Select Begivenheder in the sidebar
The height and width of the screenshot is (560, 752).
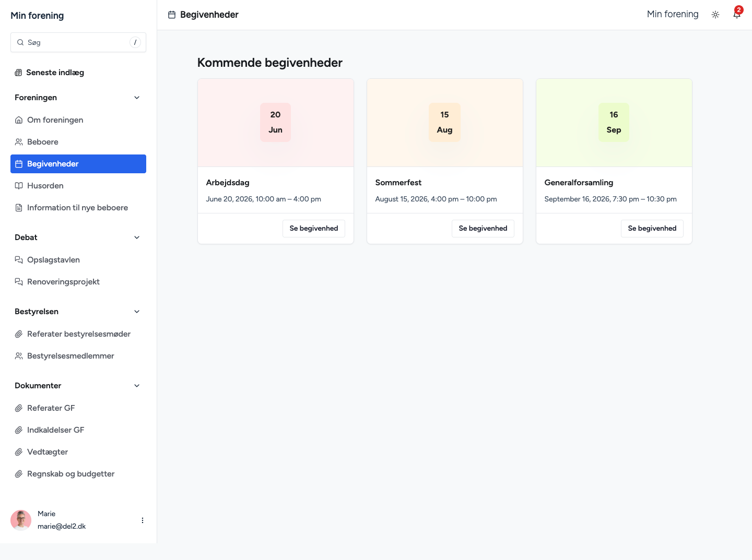coord(78,164)
